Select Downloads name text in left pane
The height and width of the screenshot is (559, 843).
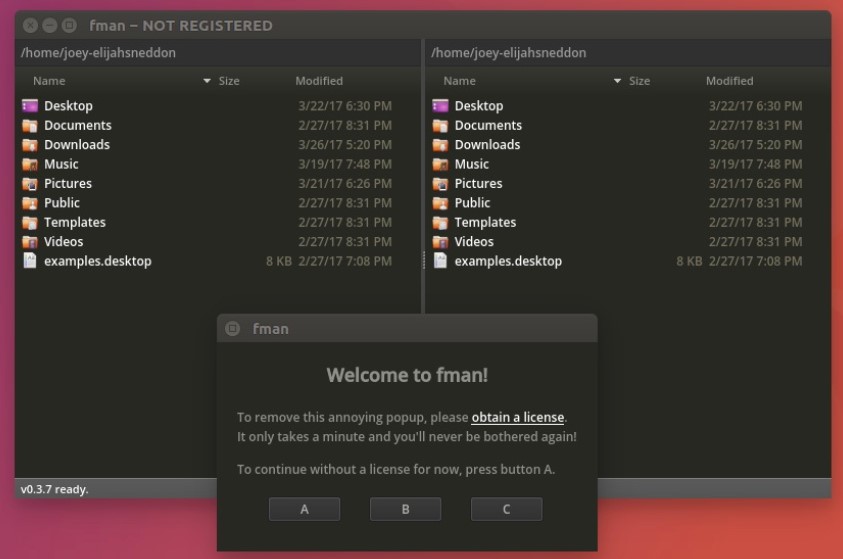(77, 145)
